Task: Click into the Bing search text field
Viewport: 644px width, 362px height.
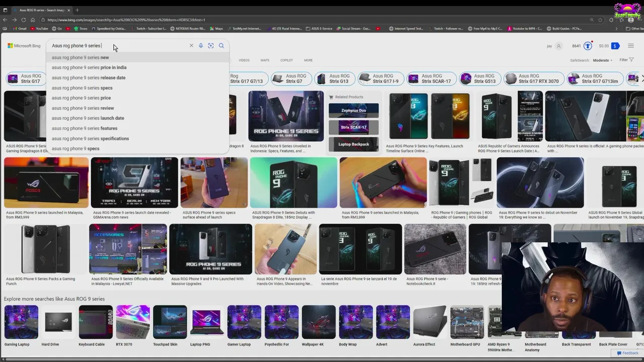Action: coord(118,46)
